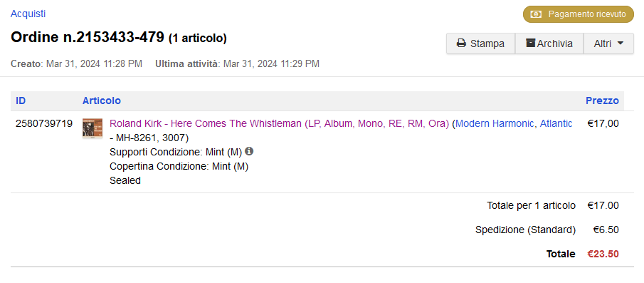This screenshot has width=644, height=283.
Task: Click the Stampa button
Action: click(480, 43)
